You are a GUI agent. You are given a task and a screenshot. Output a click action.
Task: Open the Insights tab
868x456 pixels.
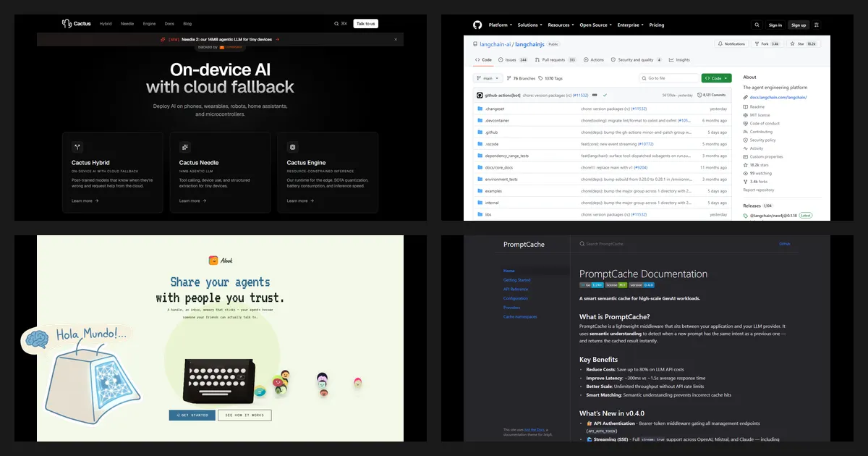(x=679, y=60)
